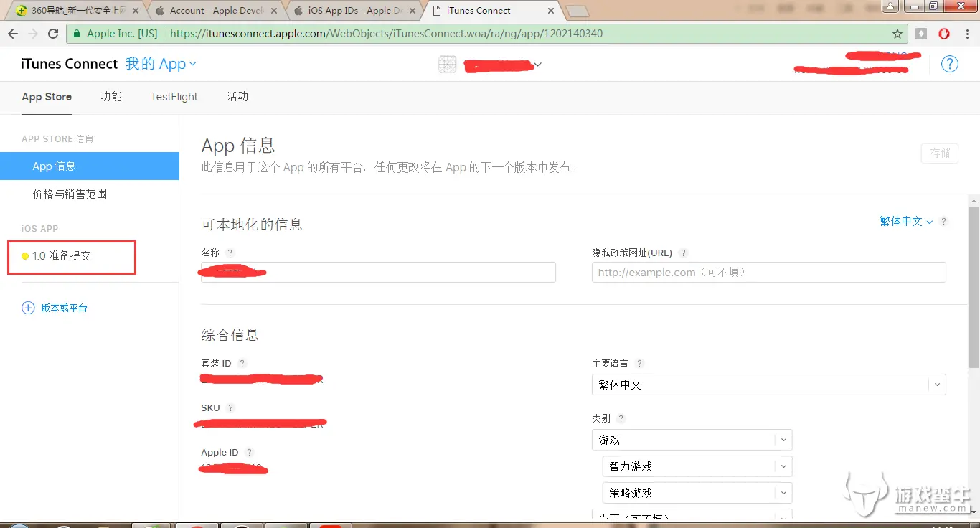This screenshot has width=980, height=528.
Task: Open the 智力游戏 subcategory dropdown
Action: click(x=697, y=466)
